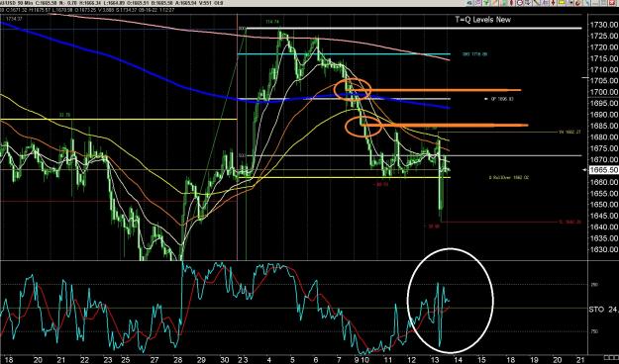Click the red X icon in the top toolbar
The width and height of the screenshot is (619, 364).
612,3
